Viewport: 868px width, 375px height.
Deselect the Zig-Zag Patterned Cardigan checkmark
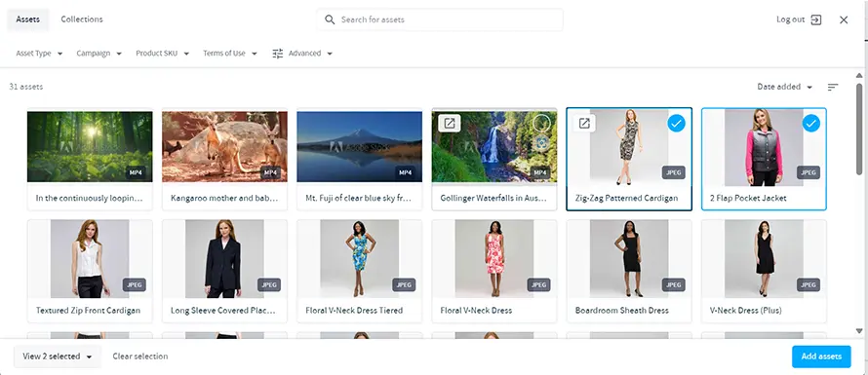[x=676, y=124]
